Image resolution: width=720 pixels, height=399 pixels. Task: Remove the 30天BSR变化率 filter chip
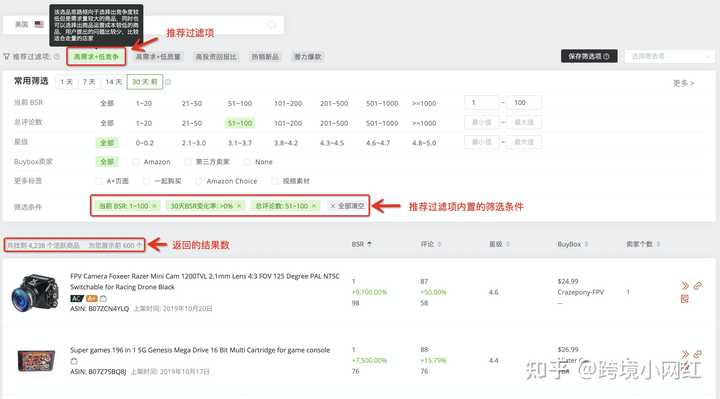pos(239,206)
